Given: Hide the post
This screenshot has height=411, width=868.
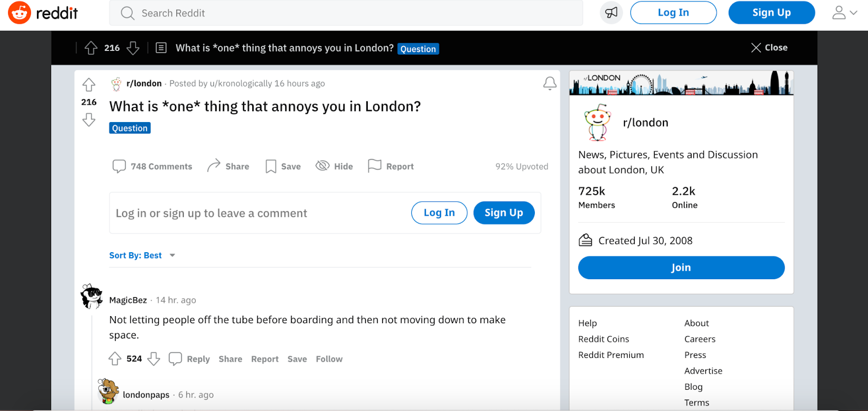Looking at the screenshot, I should pyautogui.click(x=334, y=166).
